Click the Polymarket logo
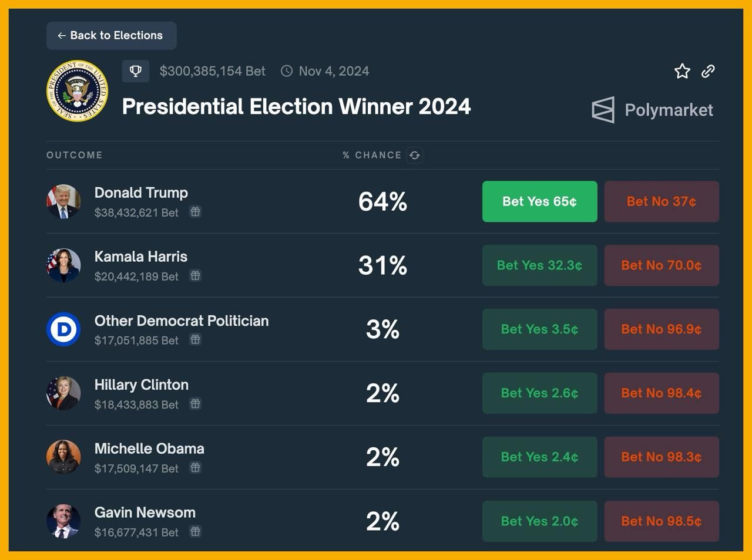This screenshot has height=560, width=752. [652, 110]
